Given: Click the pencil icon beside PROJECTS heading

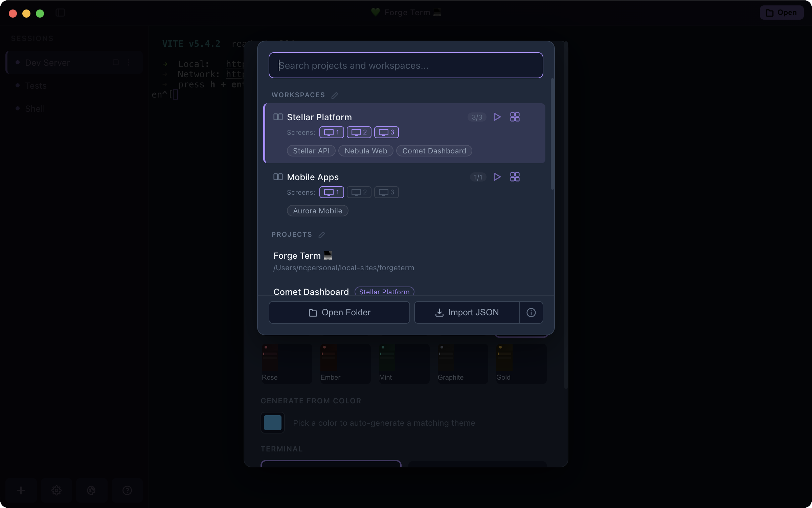Looking at the screenshot, I should tap(321, 235).
